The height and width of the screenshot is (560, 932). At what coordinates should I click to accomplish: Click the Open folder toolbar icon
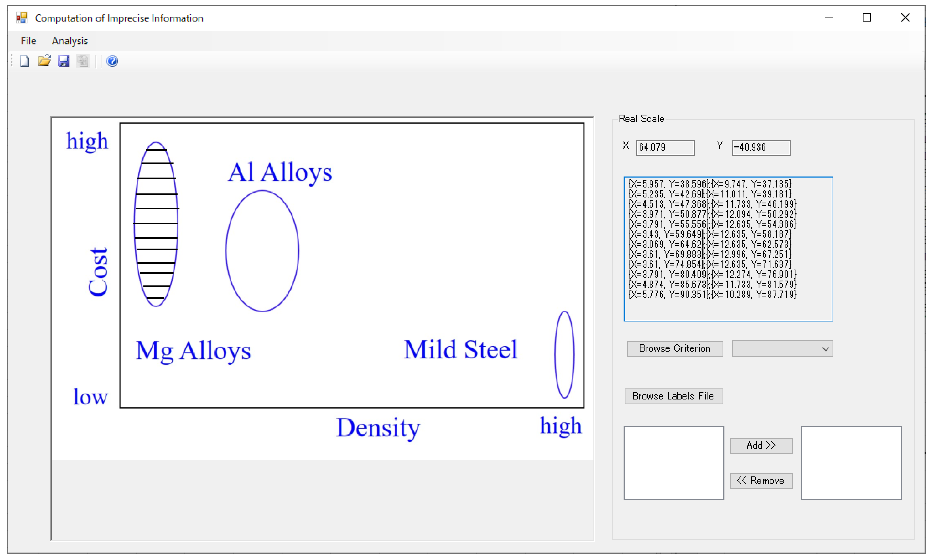pyautogui.click(x=44, y=61)
